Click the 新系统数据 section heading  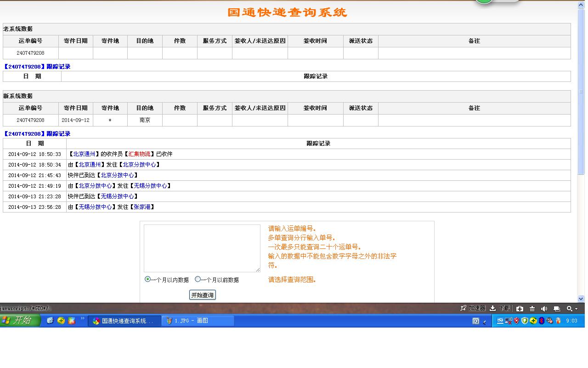[18, 96]
